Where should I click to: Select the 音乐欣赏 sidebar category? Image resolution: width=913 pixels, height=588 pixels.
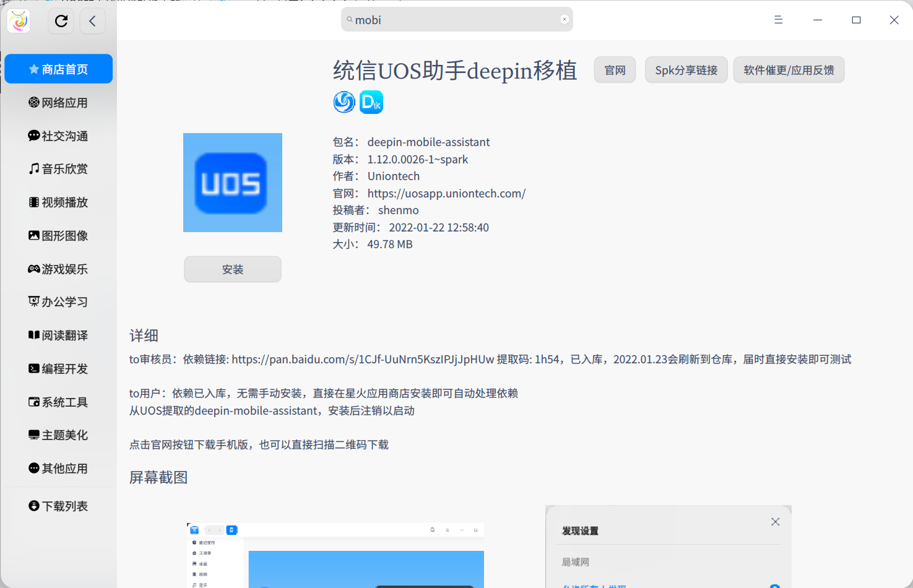pos(58,168)
